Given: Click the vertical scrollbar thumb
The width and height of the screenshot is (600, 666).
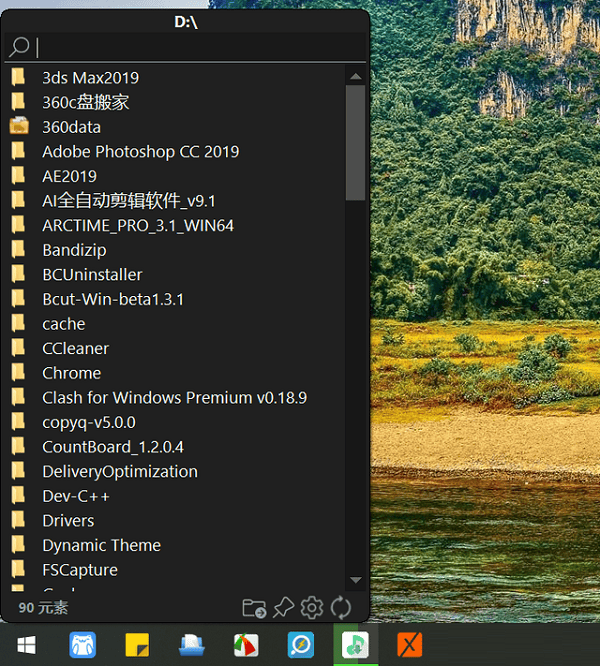Looking at the screenshot, I should [x=355, y=142].
